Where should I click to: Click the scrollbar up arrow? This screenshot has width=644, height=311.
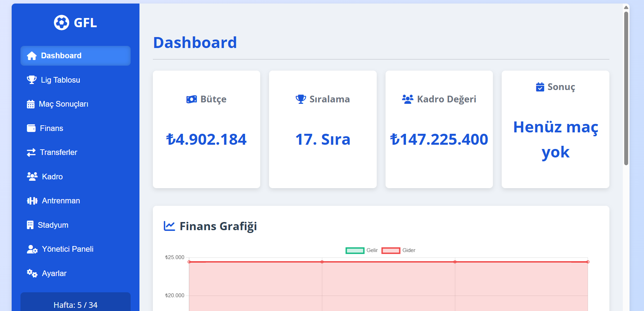(626, 7)
